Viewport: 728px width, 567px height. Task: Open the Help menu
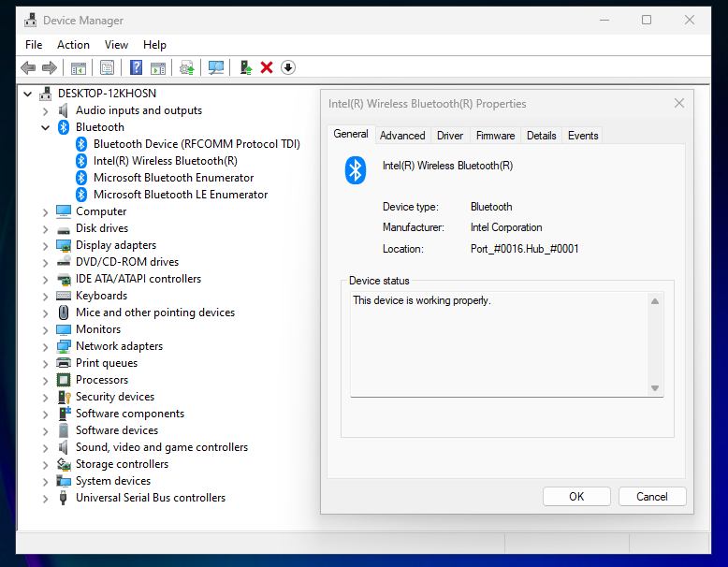tap(154, 45)
